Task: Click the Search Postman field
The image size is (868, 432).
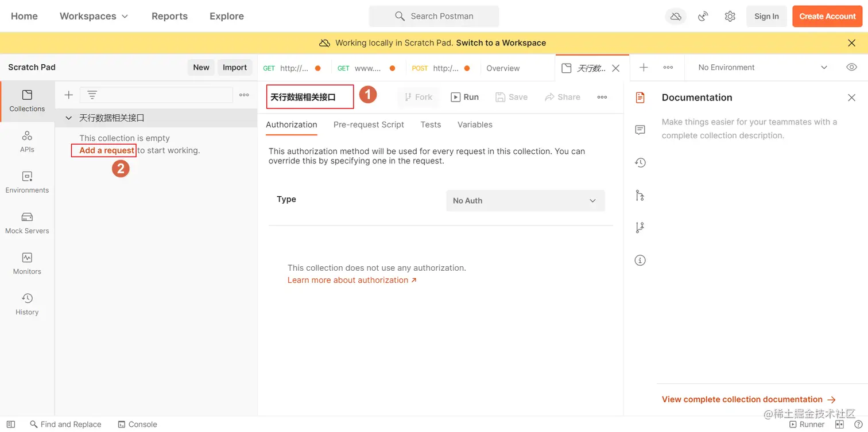Action: click(x=434, y=16)
